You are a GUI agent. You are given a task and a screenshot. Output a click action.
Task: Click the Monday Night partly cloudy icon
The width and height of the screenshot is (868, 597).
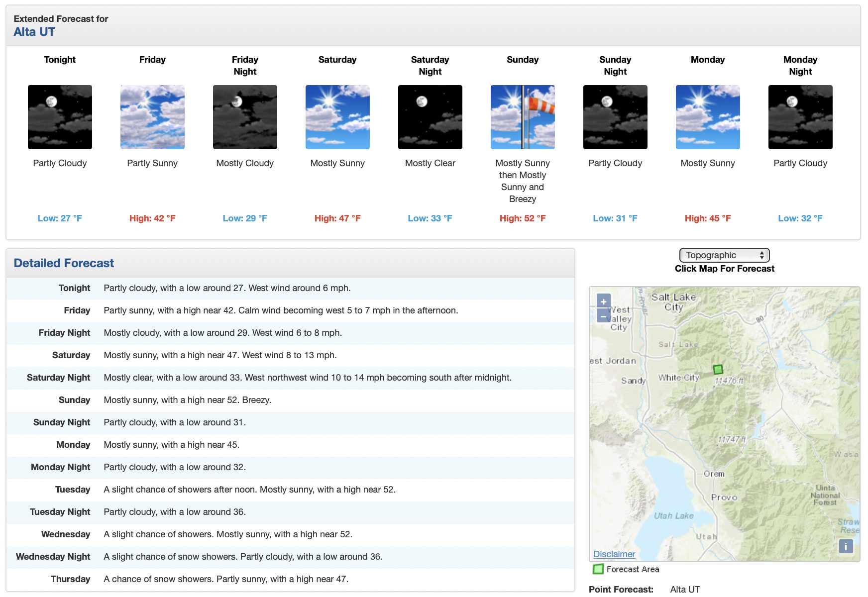[x=800, y=117]
